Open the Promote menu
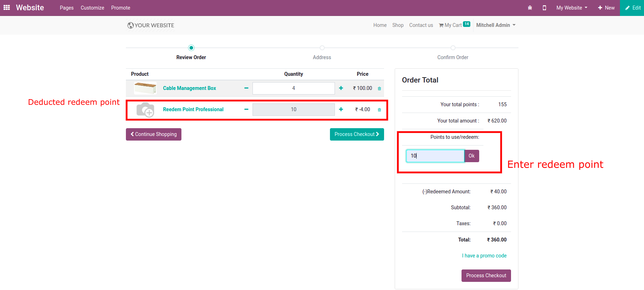The image size is (644, 290). pyautogui.click(x=121, y=8)
